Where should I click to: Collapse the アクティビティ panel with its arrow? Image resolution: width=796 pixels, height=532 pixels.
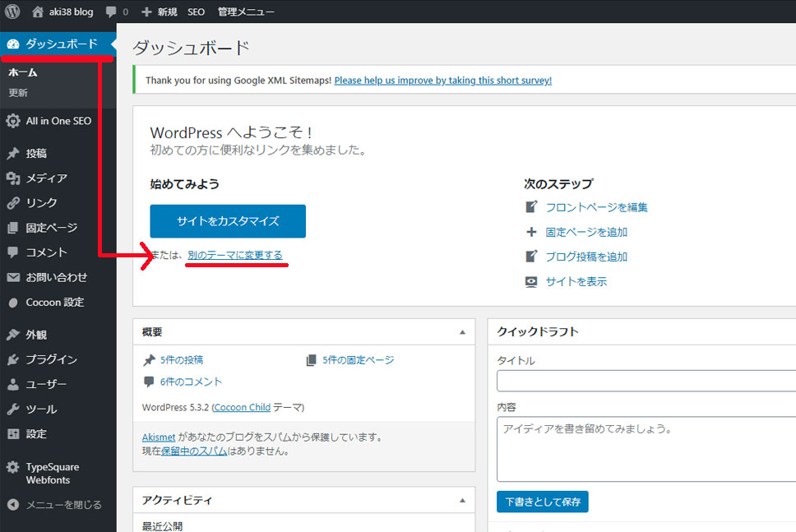click(x=462, y=501)
